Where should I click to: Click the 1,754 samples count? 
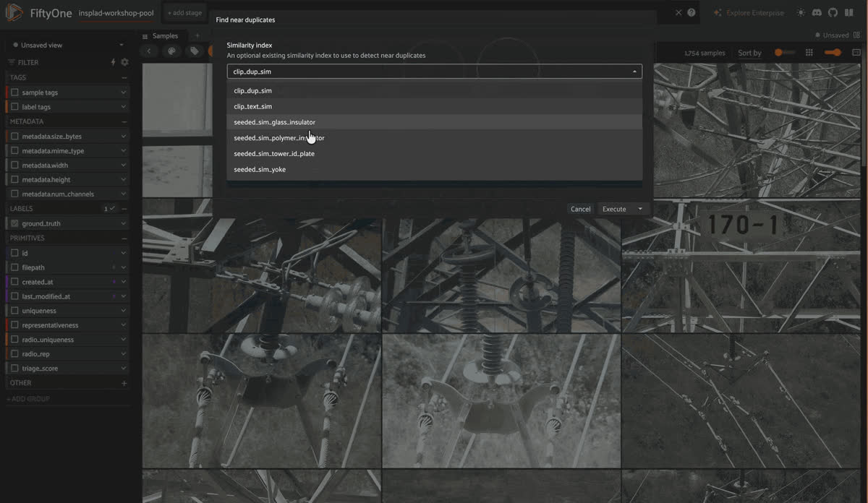[705, 53]
